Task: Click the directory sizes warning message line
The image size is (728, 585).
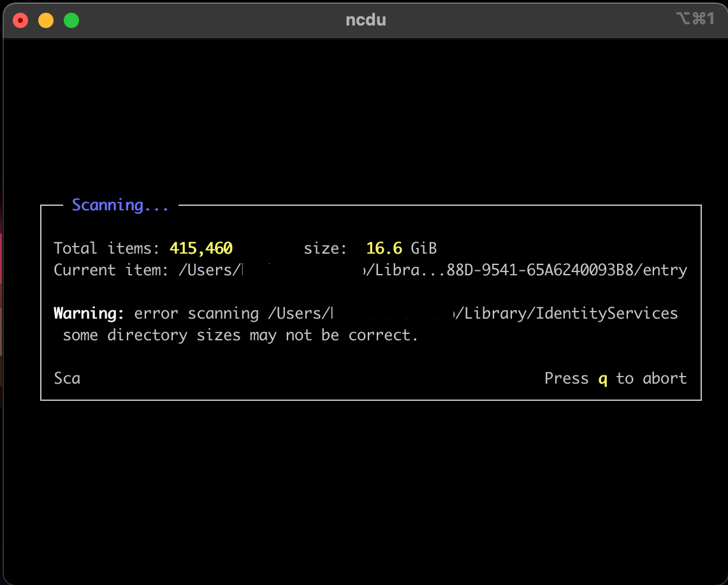Action: click(239, 335)
